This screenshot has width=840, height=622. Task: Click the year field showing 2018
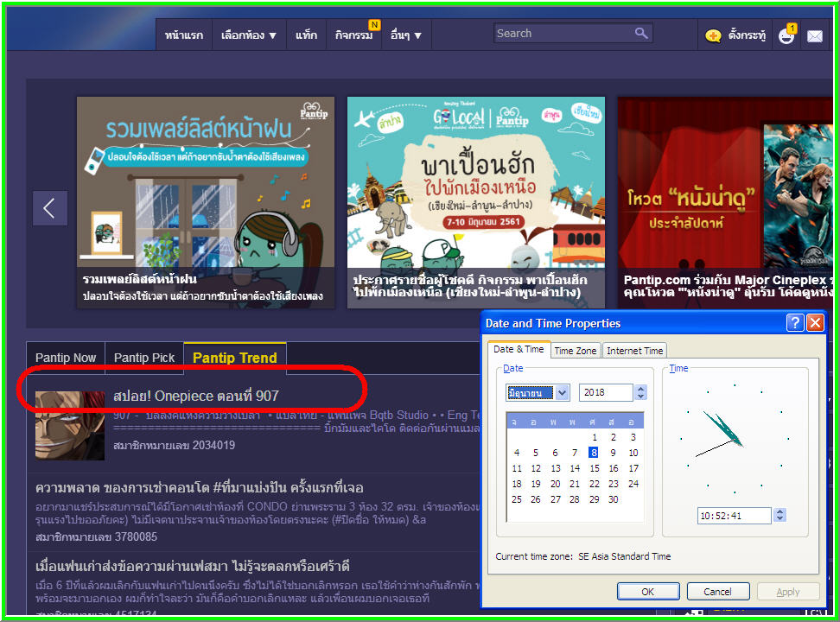[x=606, y=393]
